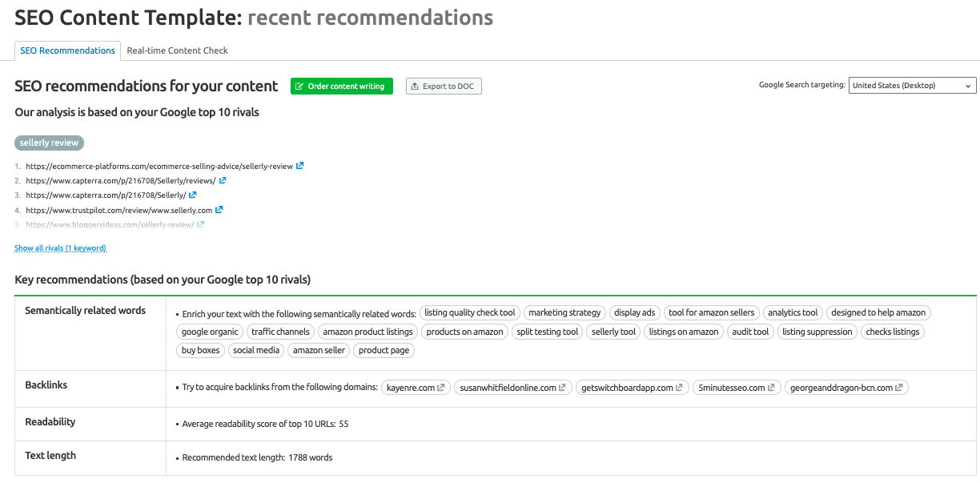This screenshot has width=980, height=483.
Task: Click the marketing strategy keyword tag
Action: [564, 312]
